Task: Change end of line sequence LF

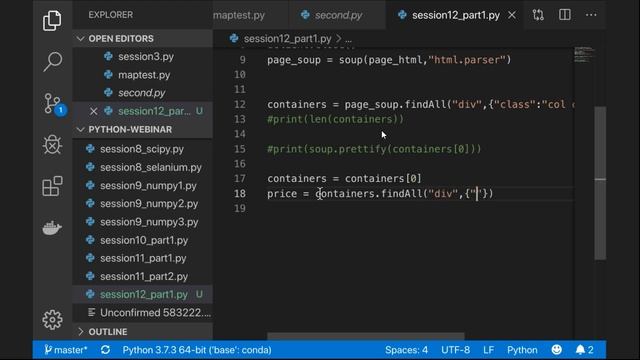Action: click(x=489, y=350)
